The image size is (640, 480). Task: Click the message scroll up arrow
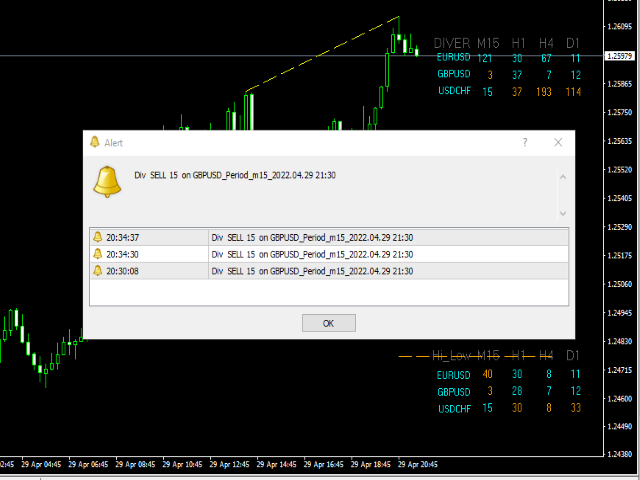[563, 177]
